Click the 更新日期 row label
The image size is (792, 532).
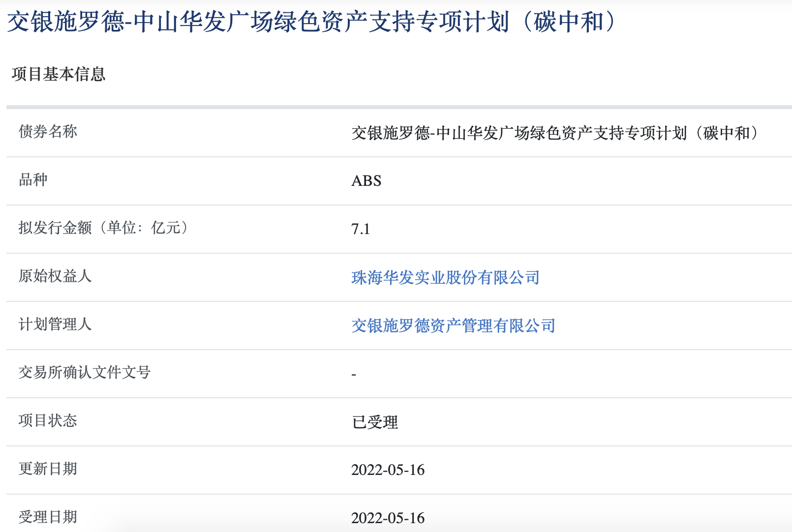pos(50,470)
